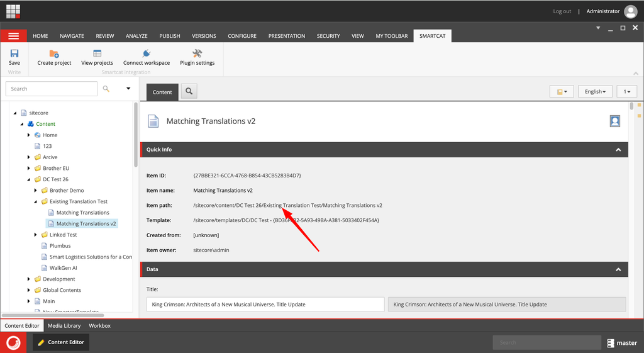Screen dimensions: 644x353
Task: Open the navigation flag dropdown button
Action: (562, 92)
